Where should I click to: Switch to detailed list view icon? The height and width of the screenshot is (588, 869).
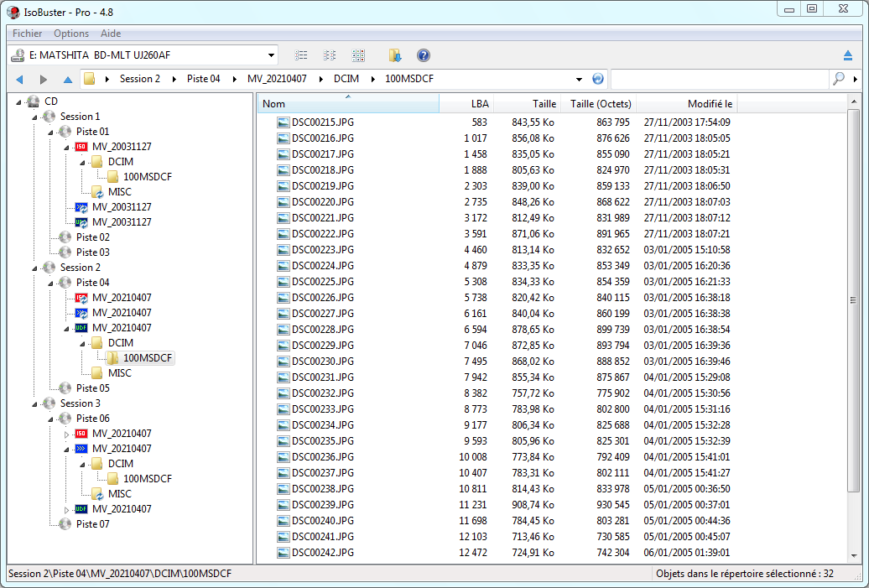click(301, 55)
